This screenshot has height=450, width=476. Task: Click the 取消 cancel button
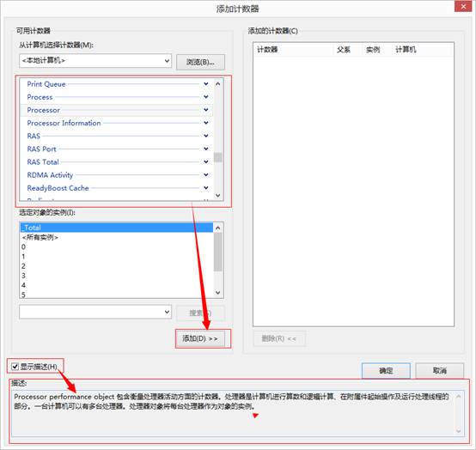(x=439, y=370)
